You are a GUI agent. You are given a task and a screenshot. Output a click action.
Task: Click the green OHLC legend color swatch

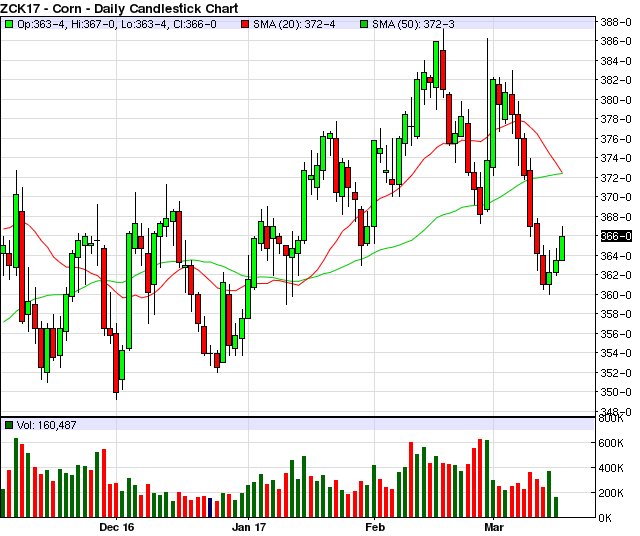[x=9, y=24]
